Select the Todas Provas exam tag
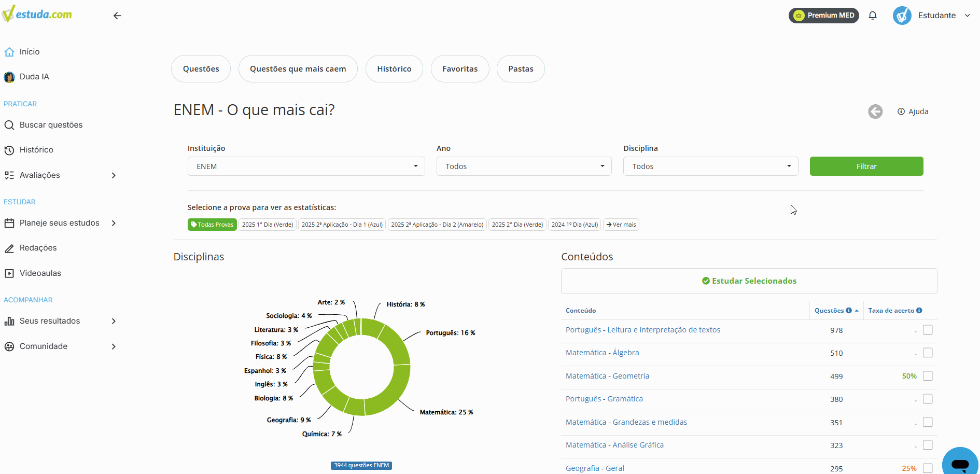 (212, 225)
